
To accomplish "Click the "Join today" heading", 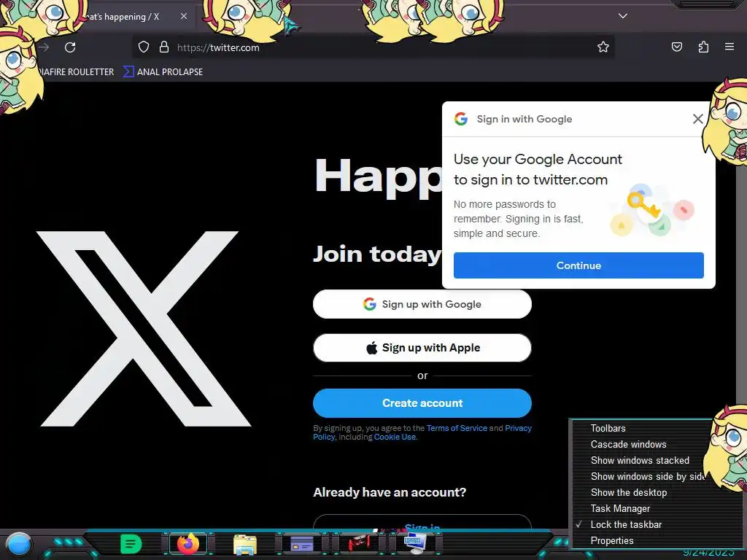I will pyautogui.click(x=377, y=254).
